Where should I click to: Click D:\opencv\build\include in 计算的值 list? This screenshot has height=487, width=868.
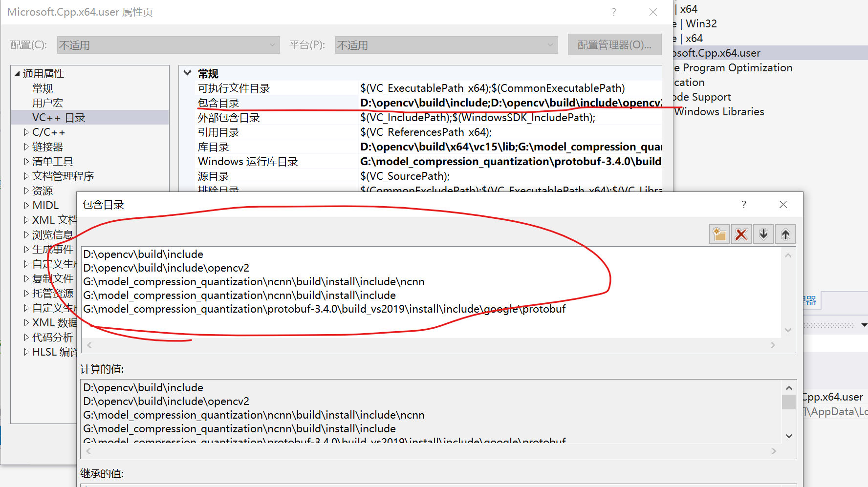(x=143, y=387)
